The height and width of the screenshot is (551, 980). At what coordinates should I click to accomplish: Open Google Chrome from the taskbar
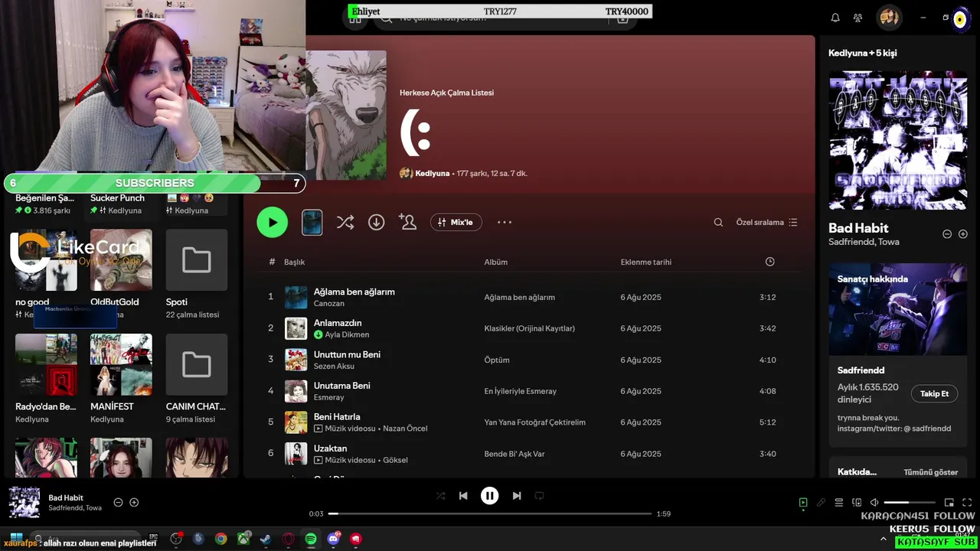[220, 539]
